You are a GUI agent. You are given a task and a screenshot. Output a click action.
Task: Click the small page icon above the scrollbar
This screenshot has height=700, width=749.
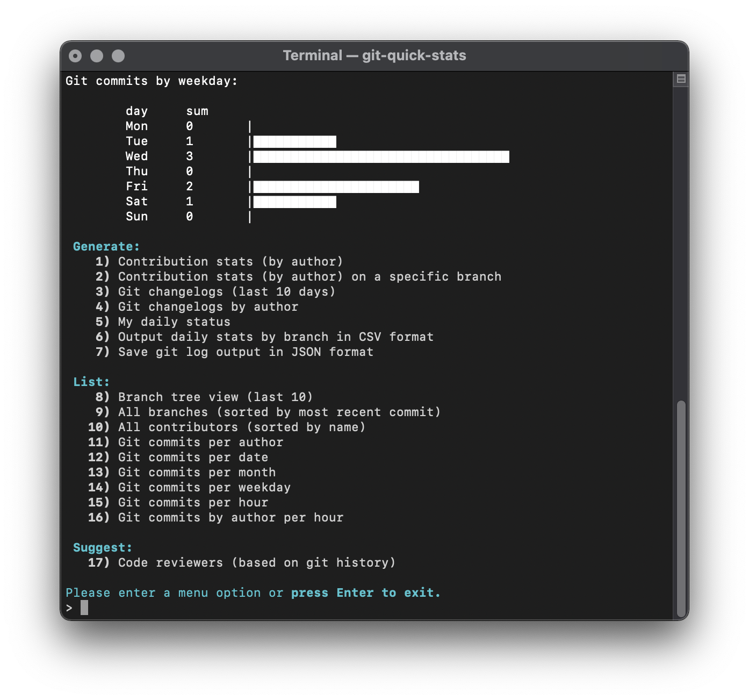[681, 77]
